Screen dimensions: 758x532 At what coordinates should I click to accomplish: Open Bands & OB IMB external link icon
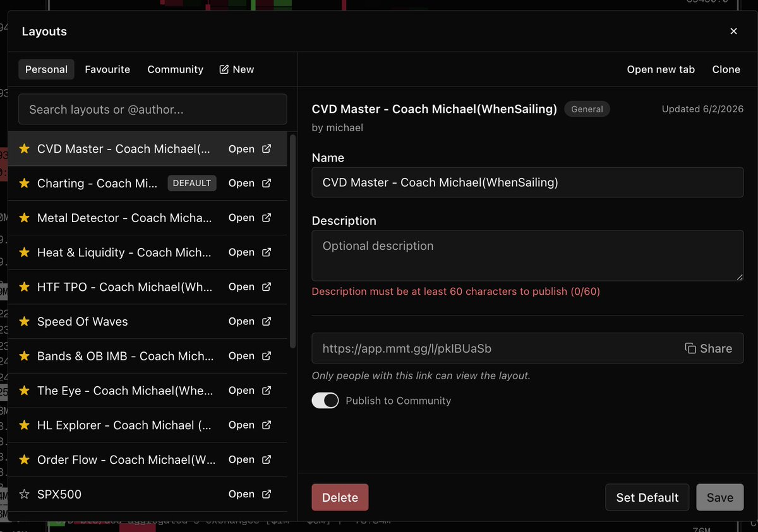[267, 356]
